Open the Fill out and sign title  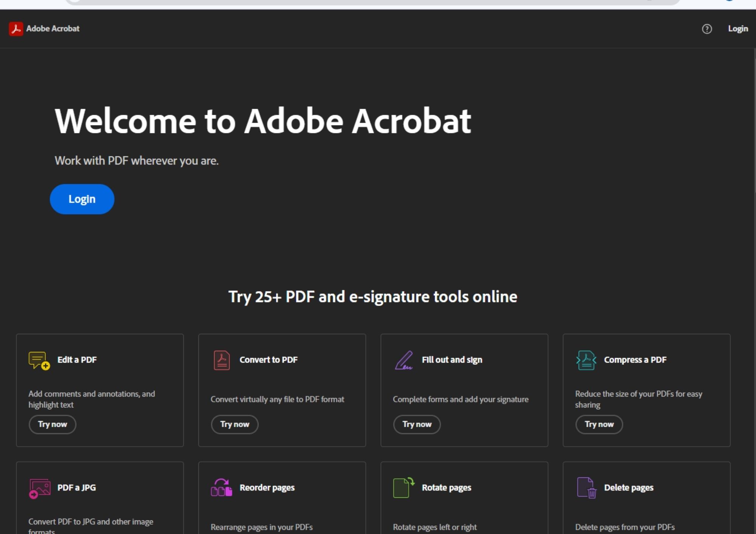pyautogui.click(x=452, y=360)
